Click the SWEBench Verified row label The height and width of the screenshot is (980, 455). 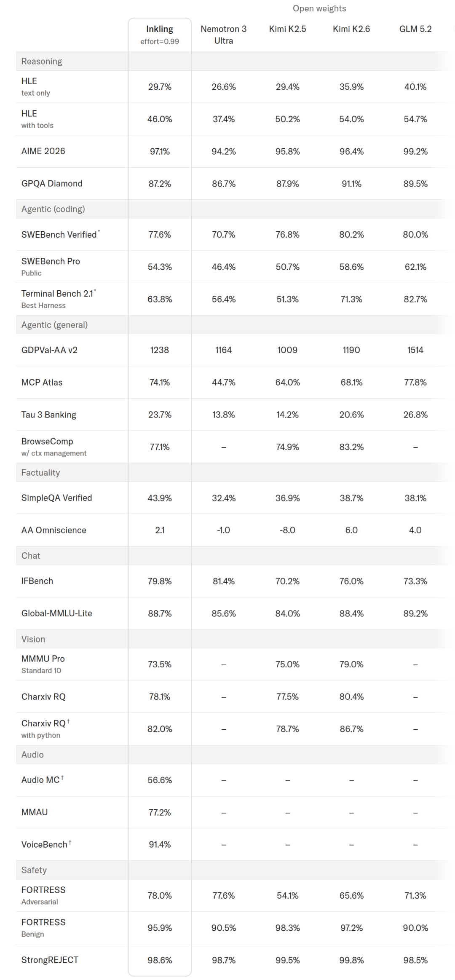pyautogui.click(x=61, y=234)
